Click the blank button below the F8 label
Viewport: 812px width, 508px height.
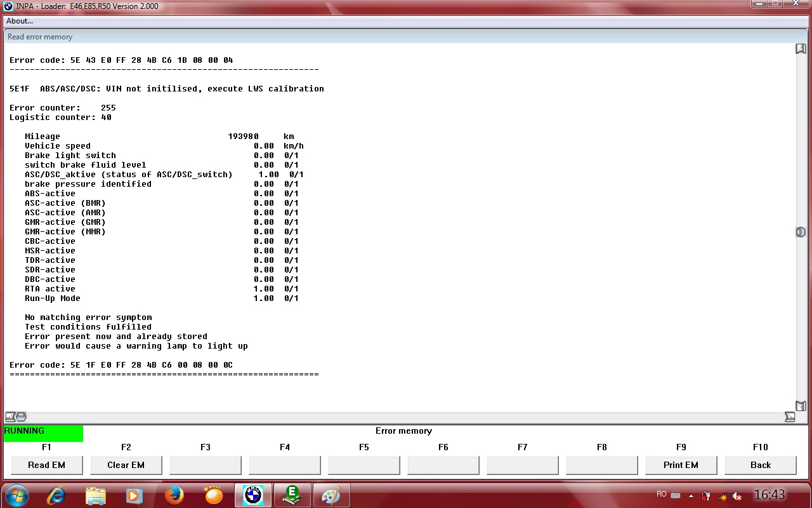602,465
